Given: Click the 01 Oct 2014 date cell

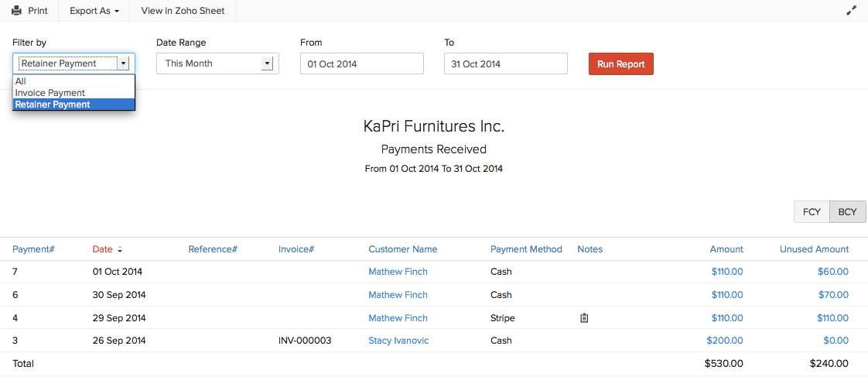Looking at the screenshot, I should 118,272.
